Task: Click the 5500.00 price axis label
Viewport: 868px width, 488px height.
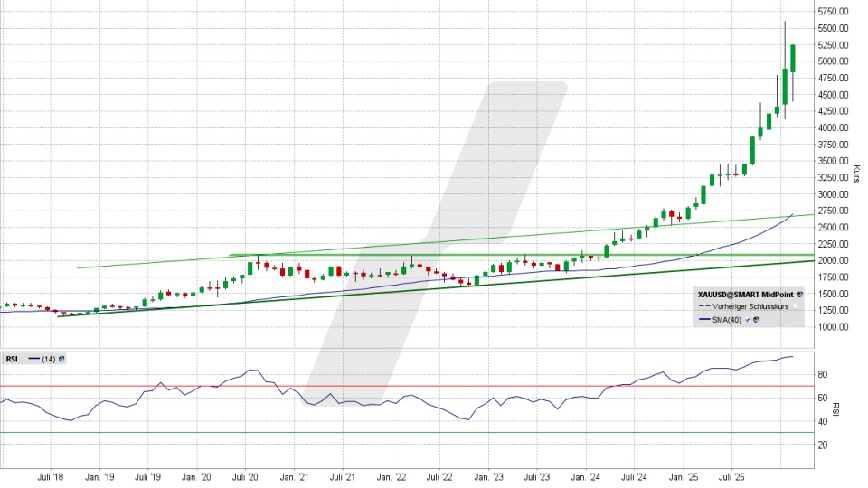Action: click(x=833, y=28)
